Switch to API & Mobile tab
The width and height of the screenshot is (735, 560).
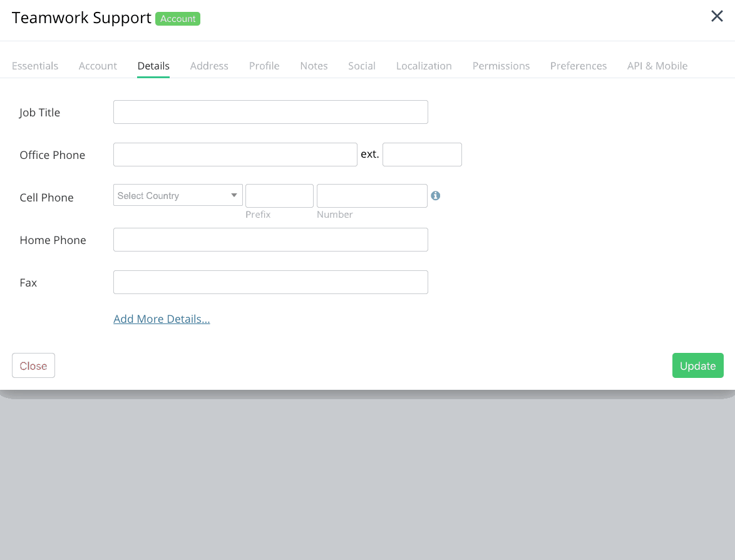(657, 66)
